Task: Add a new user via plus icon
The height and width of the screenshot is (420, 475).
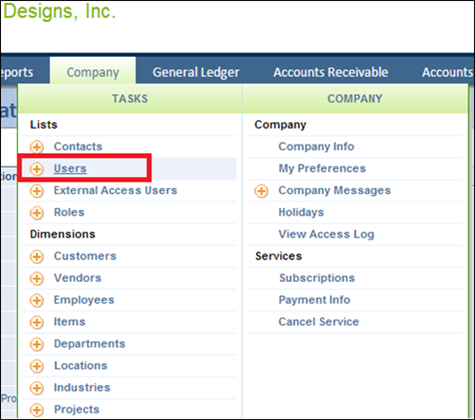Action: click(x=37, y=169)
